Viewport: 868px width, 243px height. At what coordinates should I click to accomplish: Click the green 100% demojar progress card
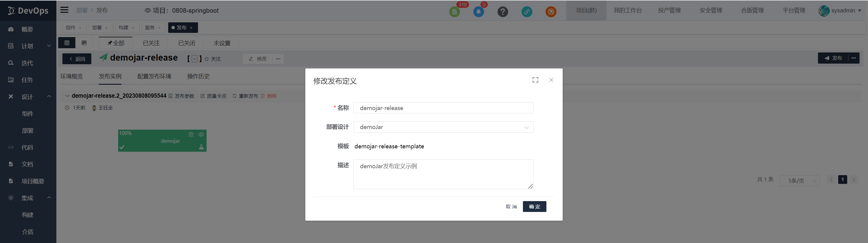click(162, 141)
